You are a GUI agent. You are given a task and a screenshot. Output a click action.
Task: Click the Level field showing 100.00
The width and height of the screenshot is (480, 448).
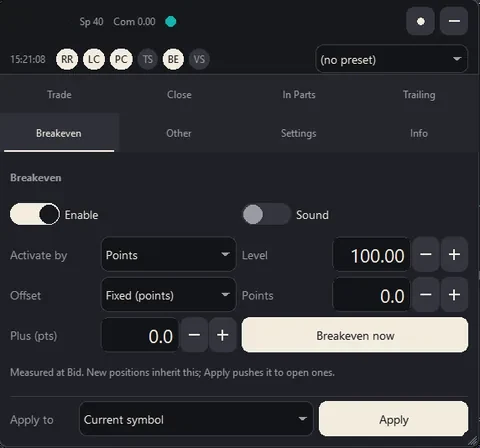(x=372, y=255)
